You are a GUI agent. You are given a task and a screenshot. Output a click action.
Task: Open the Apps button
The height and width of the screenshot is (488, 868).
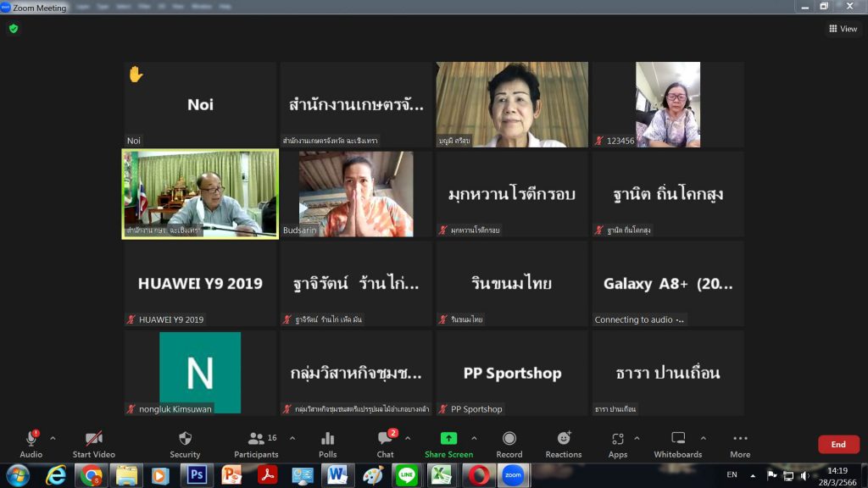618,443
